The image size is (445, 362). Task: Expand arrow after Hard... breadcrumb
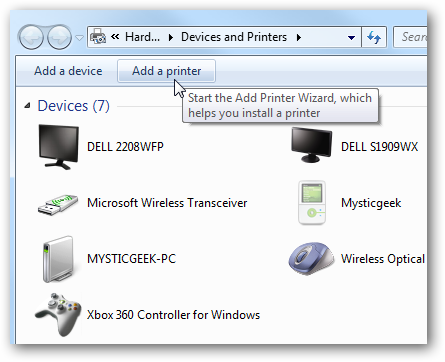click(171, 37)
